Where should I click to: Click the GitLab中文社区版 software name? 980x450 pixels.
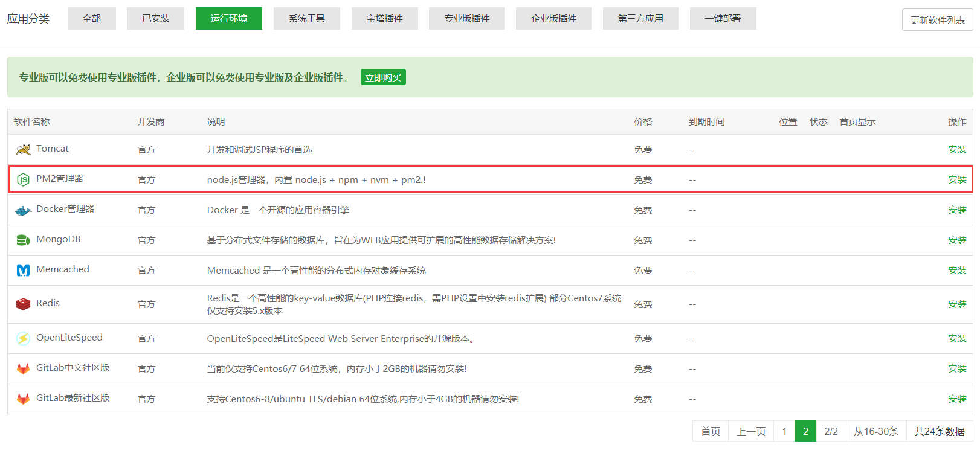click(x=73, y=368)
